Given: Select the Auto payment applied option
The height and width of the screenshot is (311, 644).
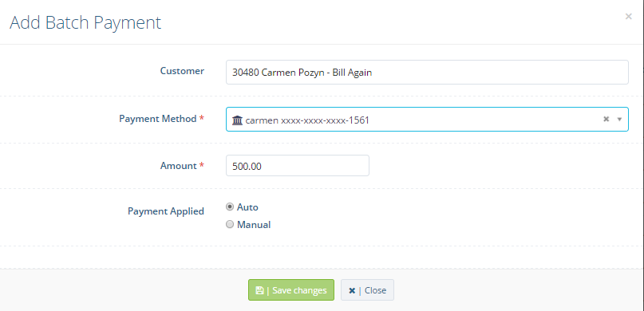Looking at the screenshot, I should (230, 207).
